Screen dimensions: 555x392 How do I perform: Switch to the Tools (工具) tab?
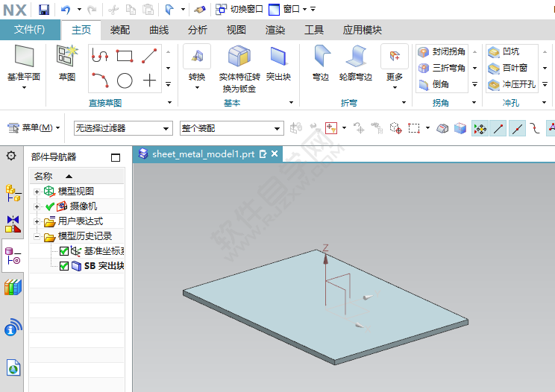point(314,30)
